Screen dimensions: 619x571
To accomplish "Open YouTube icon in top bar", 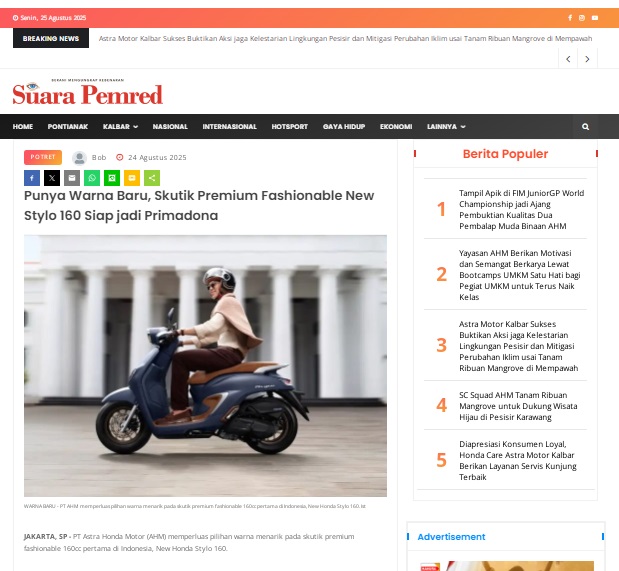I will click(595, 18).
